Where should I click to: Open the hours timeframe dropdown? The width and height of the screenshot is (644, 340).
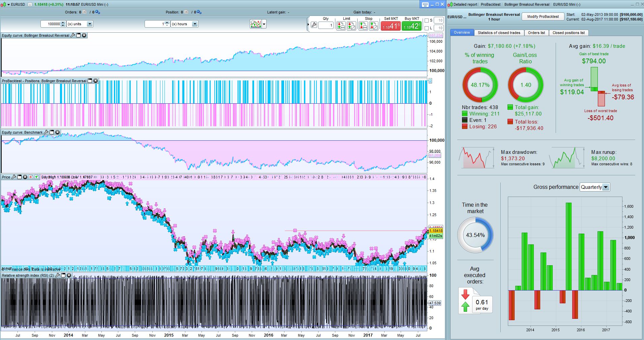pyautogui.click(x=195, y=24)
